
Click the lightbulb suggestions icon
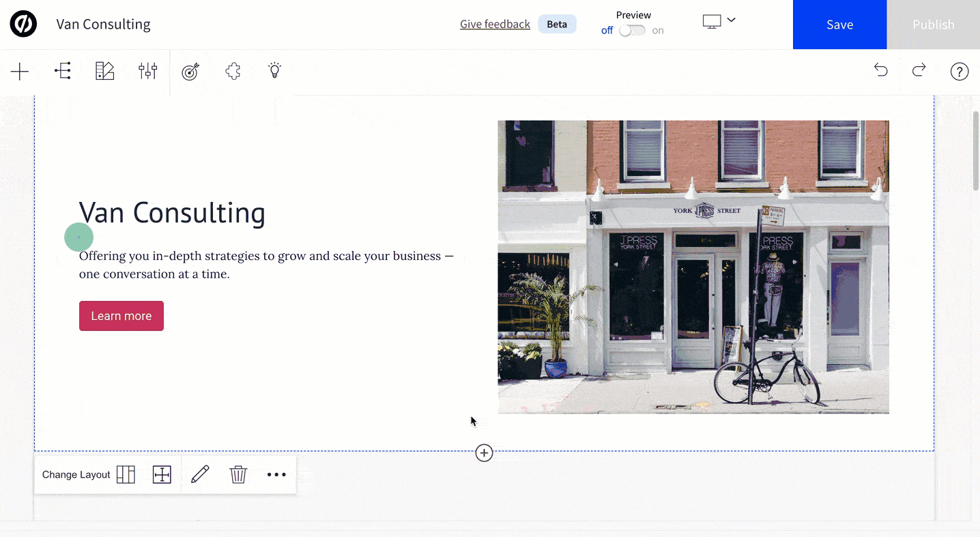tap(274, 71)
